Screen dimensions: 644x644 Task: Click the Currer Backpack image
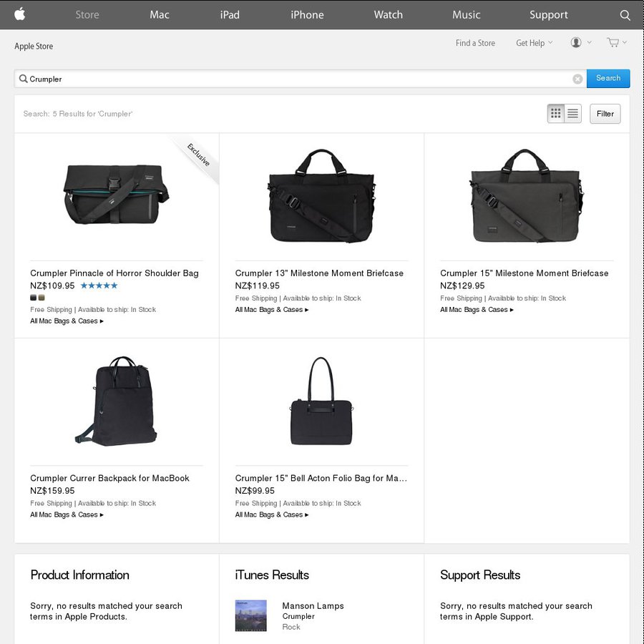(116, 401)
